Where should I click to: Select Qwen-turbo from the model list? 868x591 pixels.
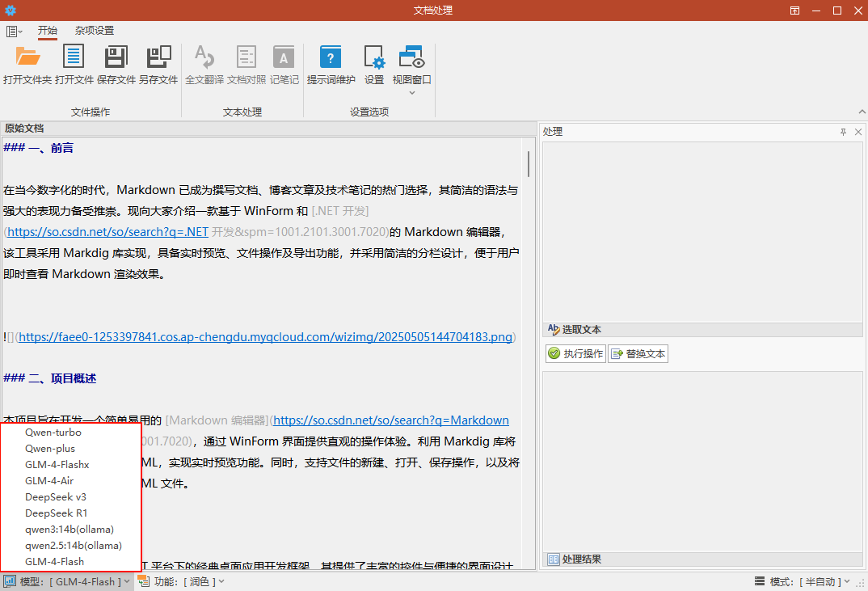[x=53, y=433]
